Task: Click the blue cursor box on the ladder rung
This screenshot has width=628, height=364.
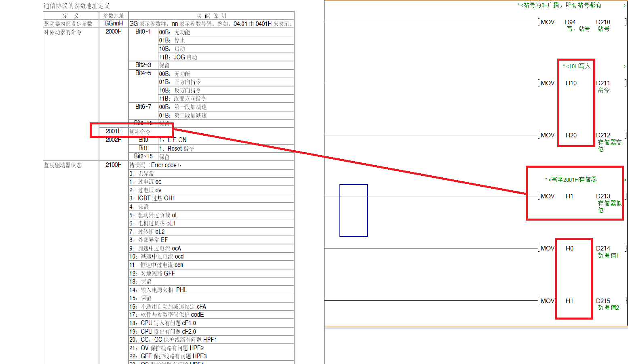Action: pos(353,210)
